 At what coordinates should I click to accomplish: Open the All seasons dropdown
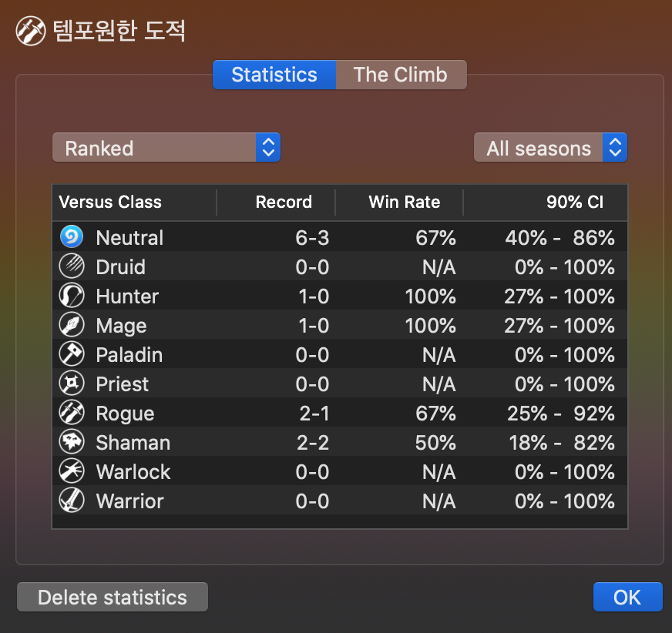tap(550, 147)
